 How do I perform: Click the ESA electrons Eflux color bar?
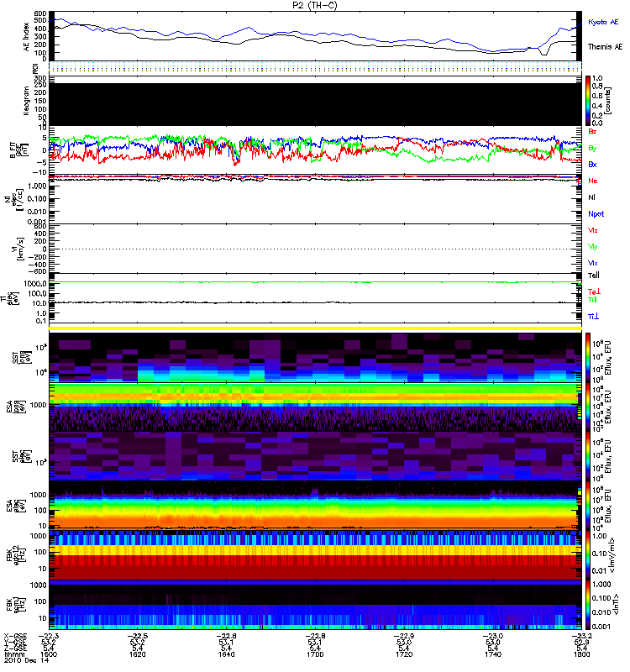[x=588, y=506]
